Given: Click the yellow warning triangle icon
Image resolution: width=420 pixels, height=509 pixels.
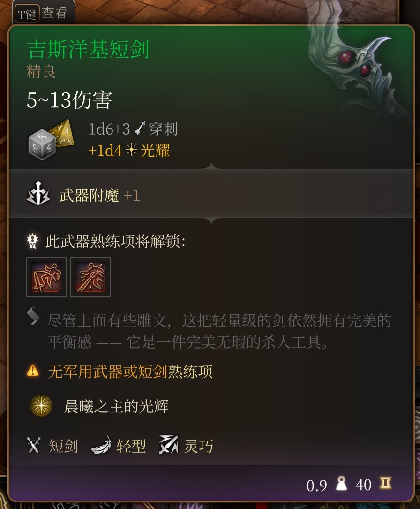Looking at the screenshot, I should click(x=33, y=371).
